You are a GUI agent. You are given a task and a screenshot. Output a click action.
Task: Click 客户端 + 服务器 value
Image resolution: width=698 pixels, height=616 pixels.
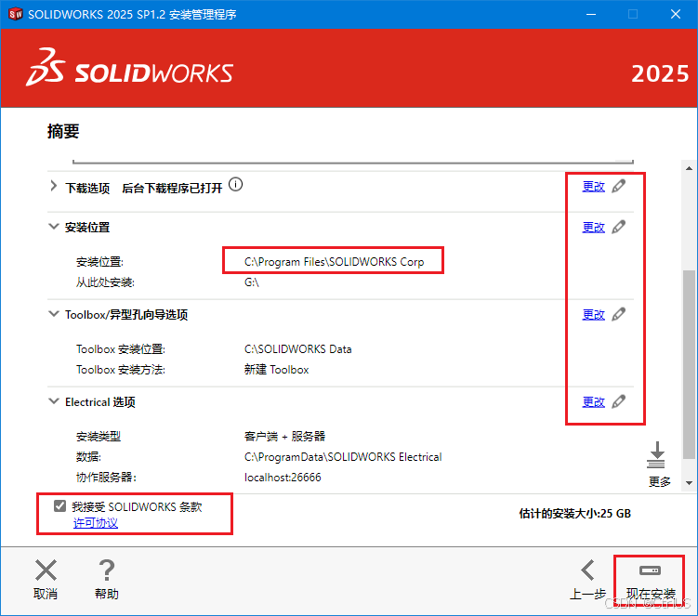(x=285, y=436)
